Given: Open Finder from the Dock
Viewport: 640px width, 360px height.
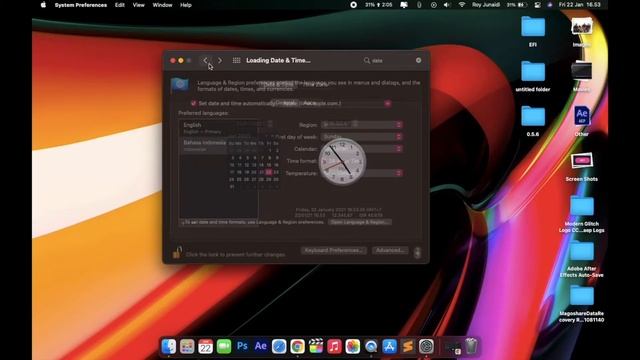Looking at the screenshot, I should [x=169, y=347].
